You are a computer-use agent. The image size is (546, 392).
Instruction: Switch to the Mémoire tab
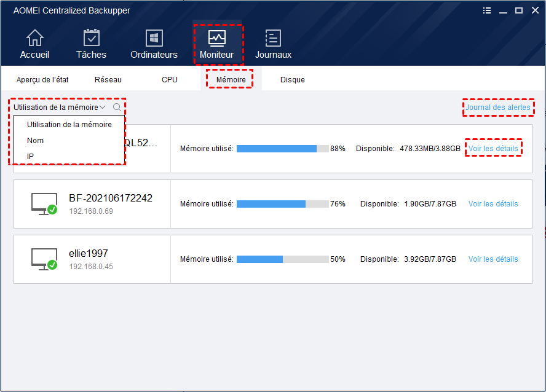pyautogui.click(x=231, y=80)
